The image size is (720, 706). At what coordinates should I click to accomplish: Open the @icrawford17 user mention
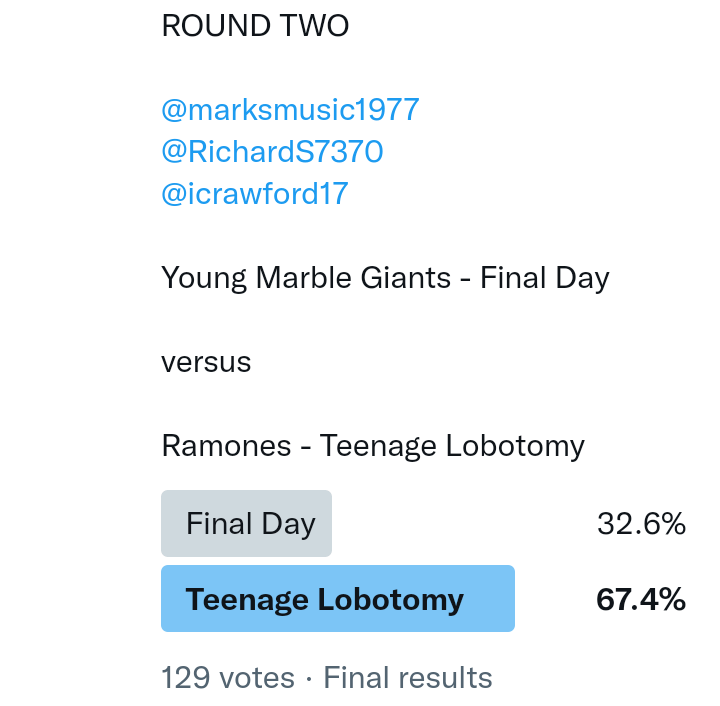pyautogui.click(x=254, y=193)
